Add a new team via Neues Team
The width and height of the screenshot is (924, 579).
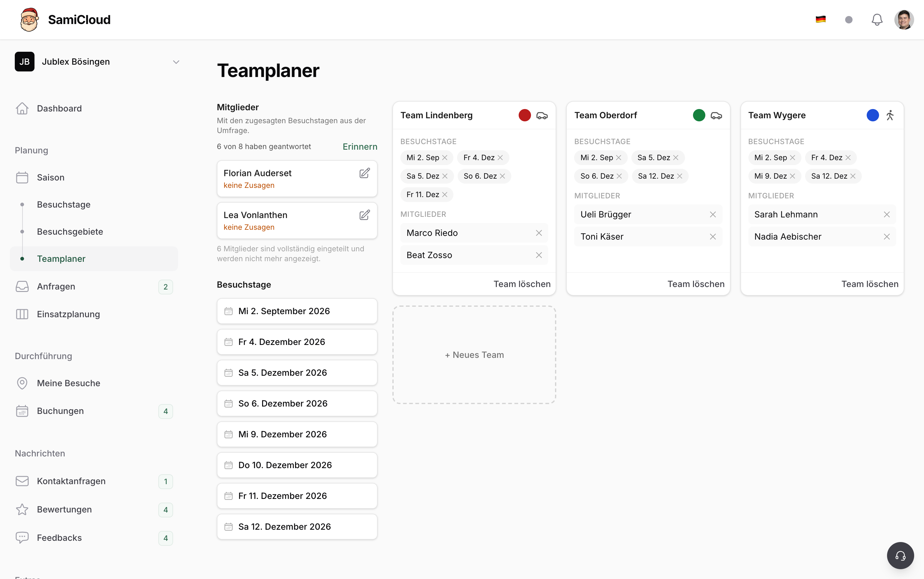pyautogui.click(x=474, y=354)
